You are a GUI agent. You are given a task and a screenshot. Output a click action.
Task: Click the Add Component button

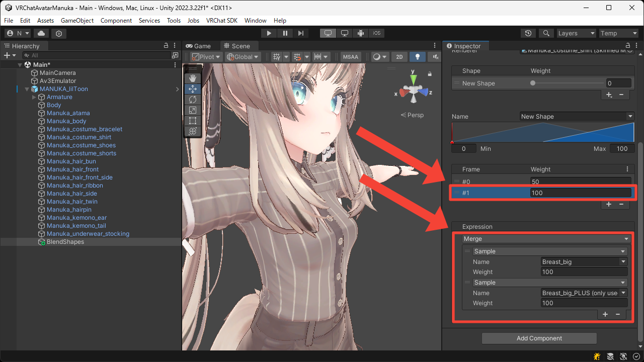point(539,338)
